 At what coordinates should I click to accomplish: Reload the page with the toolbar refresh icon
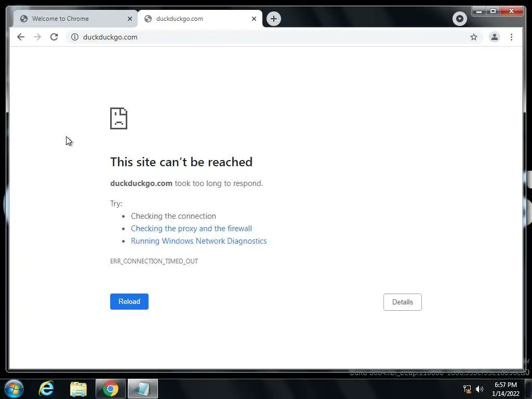pos(54,37)
